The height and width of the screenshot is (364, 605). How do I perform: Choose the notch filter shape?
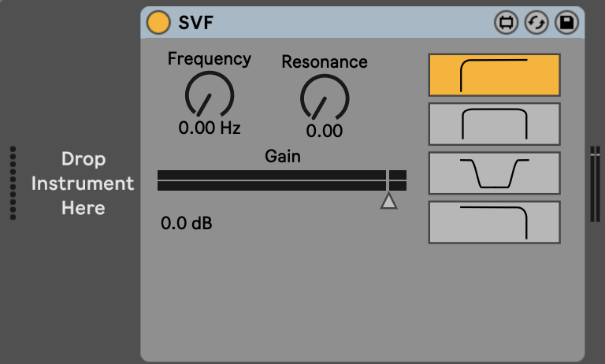494,173
